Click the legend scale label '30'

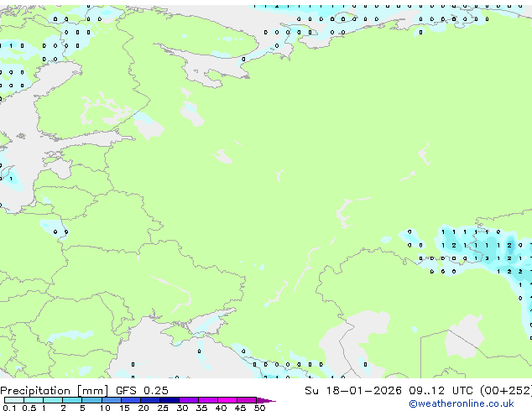coord(182,408)
